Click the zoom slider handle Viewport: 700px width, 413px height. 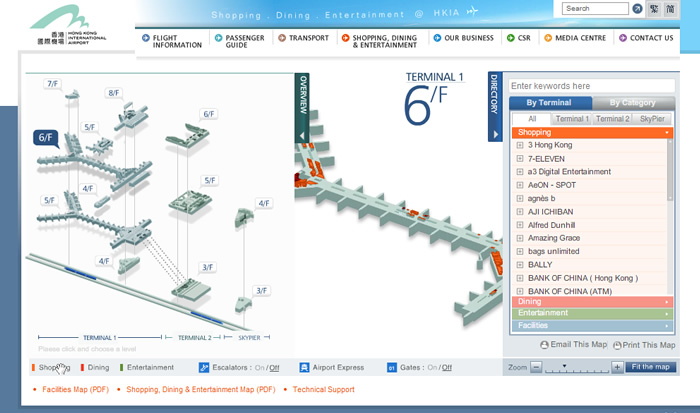[564, 366]
